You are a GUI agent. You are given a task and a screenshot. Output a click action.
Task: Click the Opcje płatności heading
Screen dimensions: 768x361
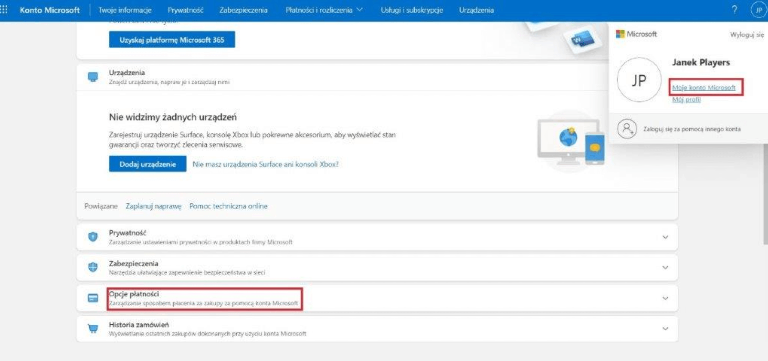coord(134,294)
